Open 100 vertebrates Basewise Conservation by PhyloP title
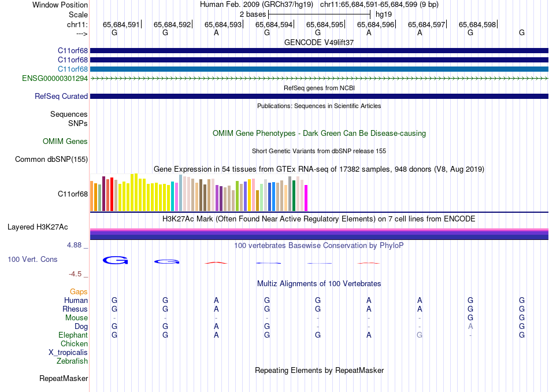This screenshot has width=549, height=392. 319,246
